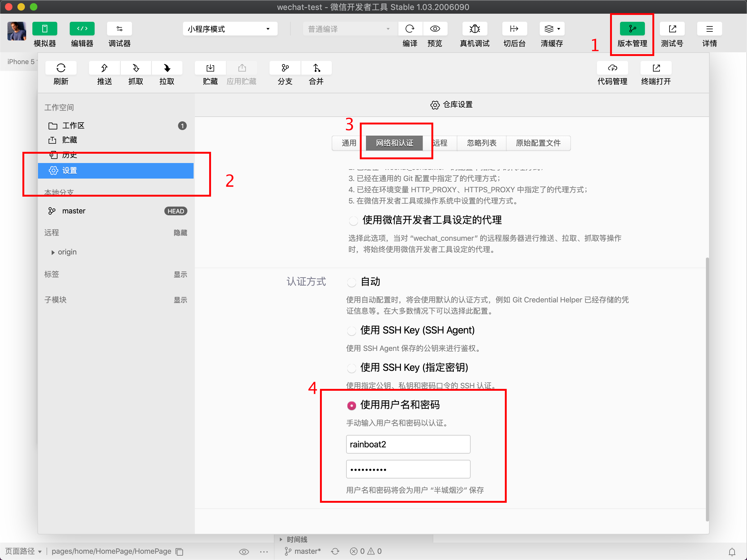Toggle the Editor (编辑器) panel button

point(82,29)
